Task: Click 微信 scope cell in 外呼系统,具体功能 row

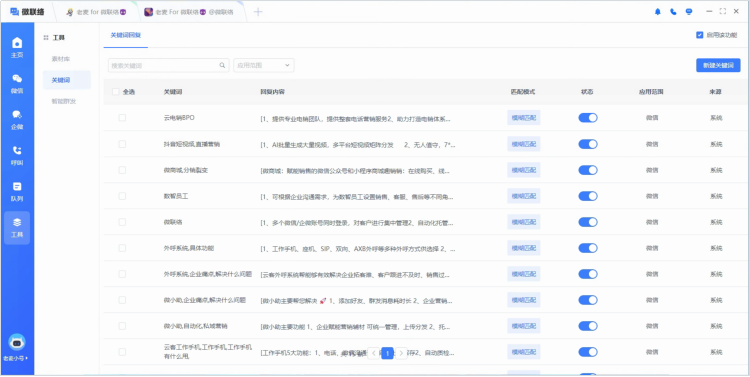Action: tap(652, 248)
